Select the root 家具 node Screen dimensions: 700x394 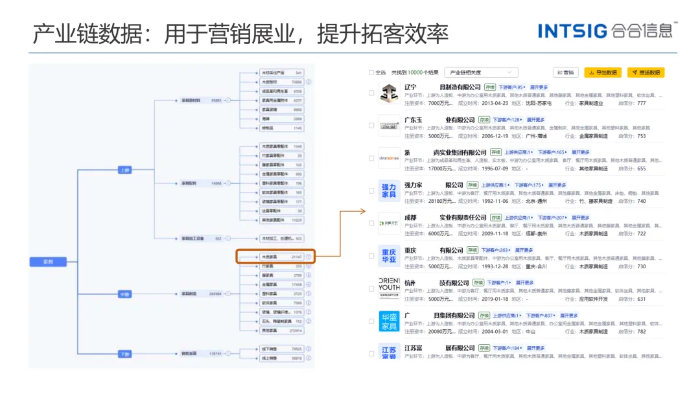click(48, 261)
